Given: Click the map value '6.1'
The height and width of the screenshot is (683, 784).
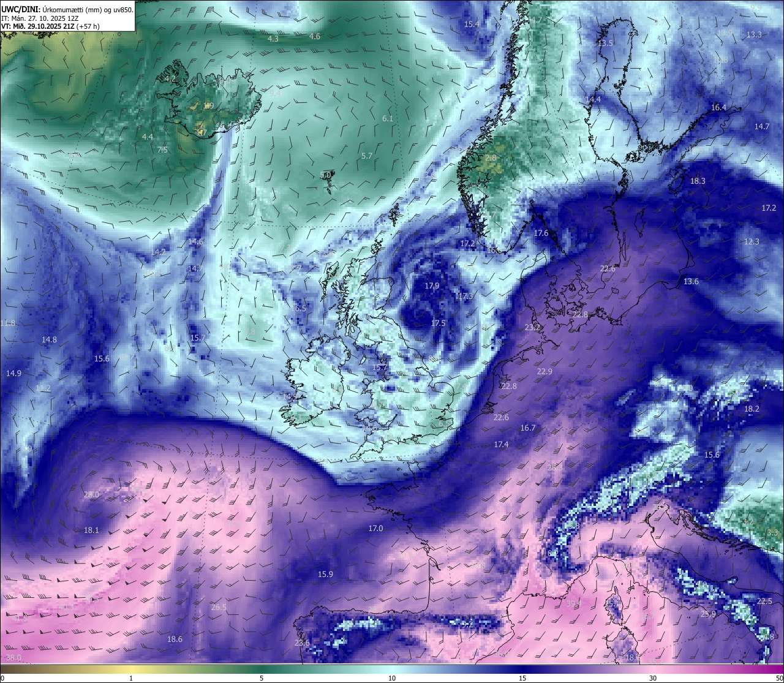Looking at the screenshot, I should (x=388, y=119).
